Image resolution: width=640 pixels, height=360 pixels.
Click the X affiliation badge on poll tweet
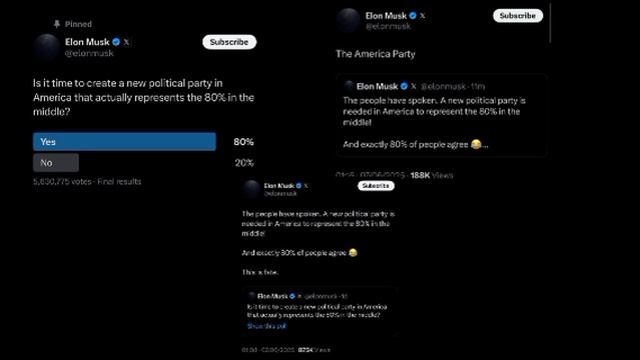(x=127, y=42)
